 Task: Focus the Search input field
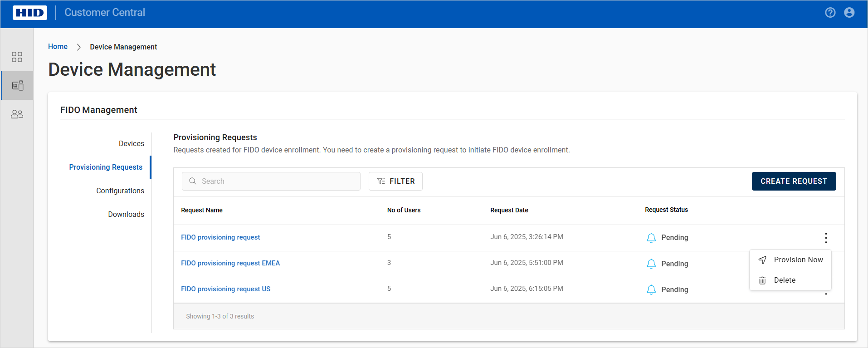coord(277,181)
